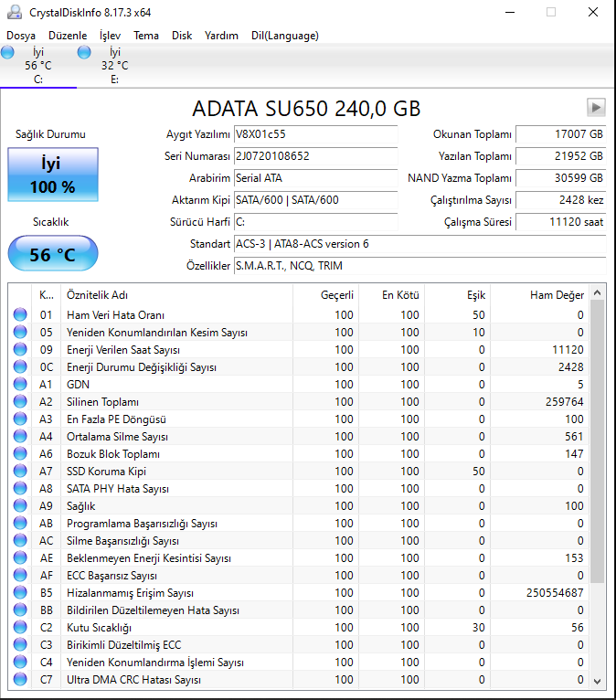Click status icon for Silme Başarısızlığı Sayısı
616x700 pixels.
20,541
